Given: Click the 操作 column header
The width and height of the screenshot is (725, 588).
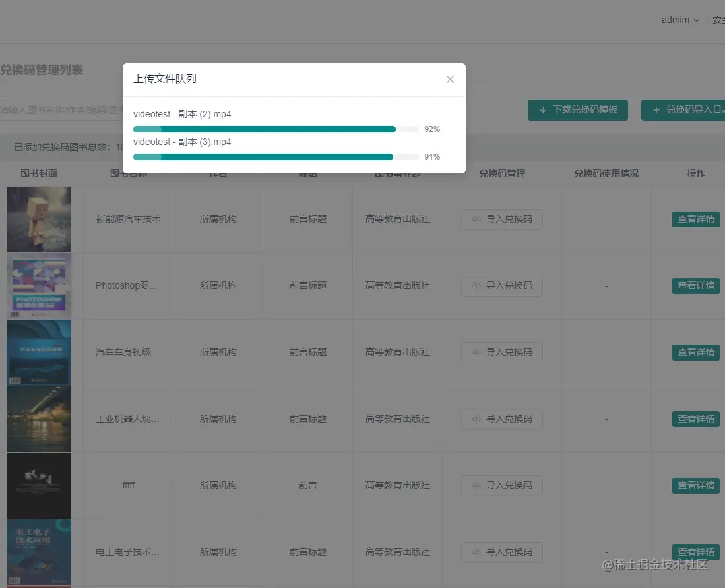Looking at the screenshot, I should tap(696, 173).
